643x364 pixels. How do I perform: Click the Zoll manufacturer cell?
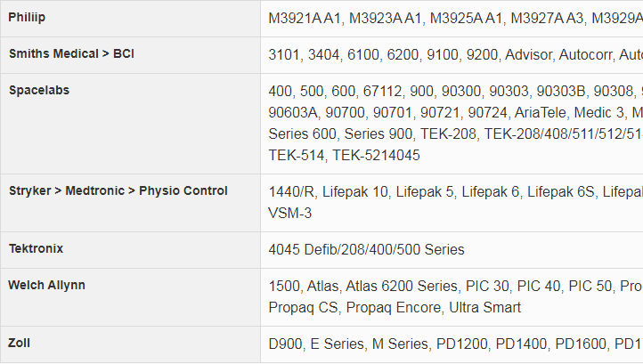pyautogui.click(x=21, y=343)
